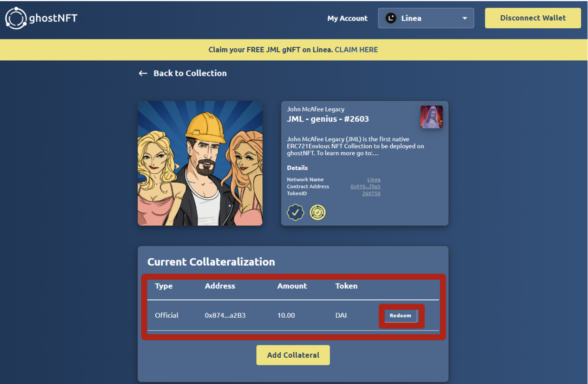The image size is (588, 384).
Task: Open TokenID 260758 link
Action: coord(371,194)
